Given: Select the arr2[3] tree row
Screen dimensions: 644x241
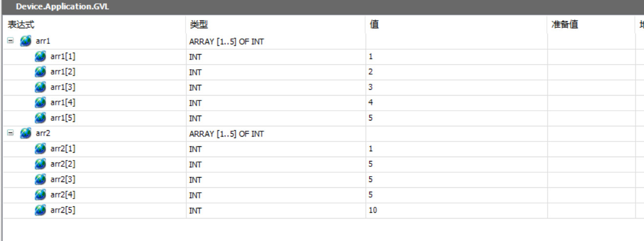Looking at the screenshot, I should 323,180.
